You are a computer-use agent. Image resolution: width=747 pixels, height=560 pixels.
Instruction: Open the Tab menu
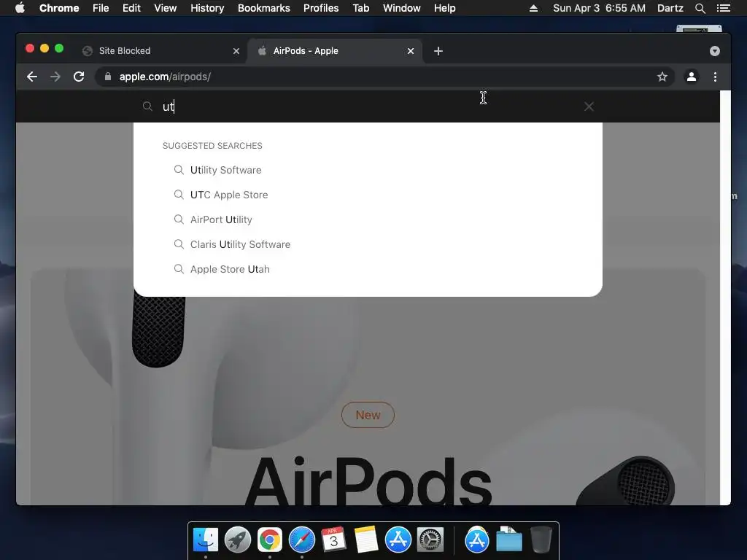(x=361, y=8)
